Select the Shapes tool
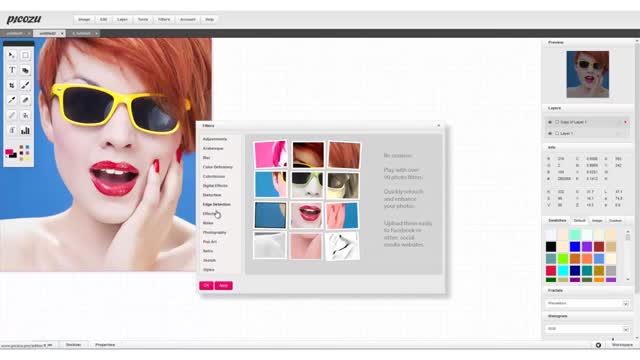The height and width of the screenshot is (360, 640). pos(25,70)
